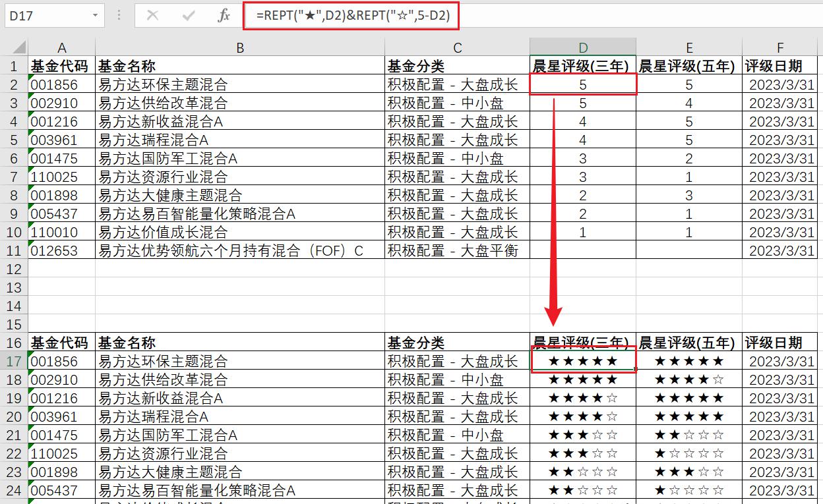Select cell E18 showing four filled stars
The height and width of the screenshot is (504, 823).
(x=689, y=379)
